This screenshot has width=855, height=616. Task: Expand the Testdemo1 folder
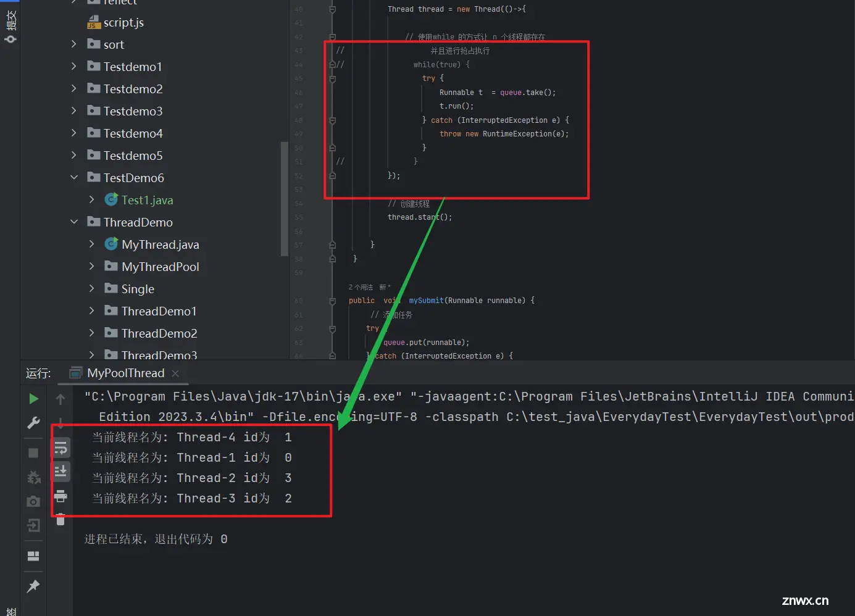point(74,66)
